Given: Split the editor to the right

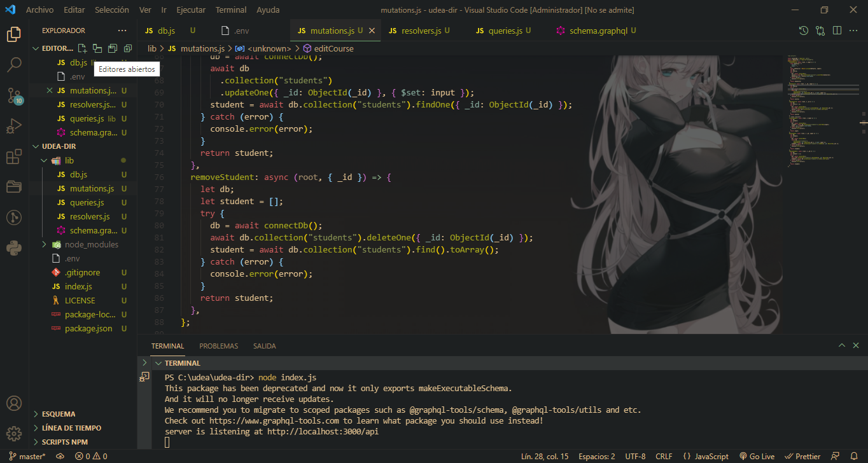Looking at the screenshot, I should 837,31.
